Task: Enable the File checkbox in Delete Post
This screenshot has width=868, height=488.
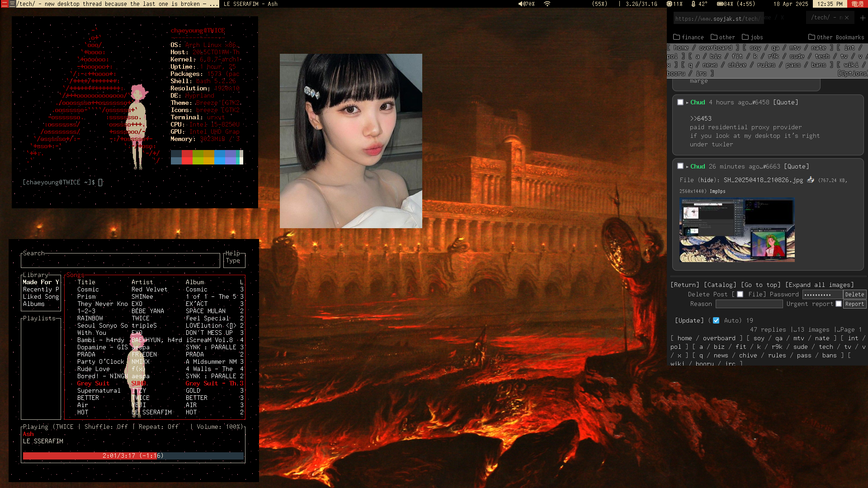Action: coord(740,294)
